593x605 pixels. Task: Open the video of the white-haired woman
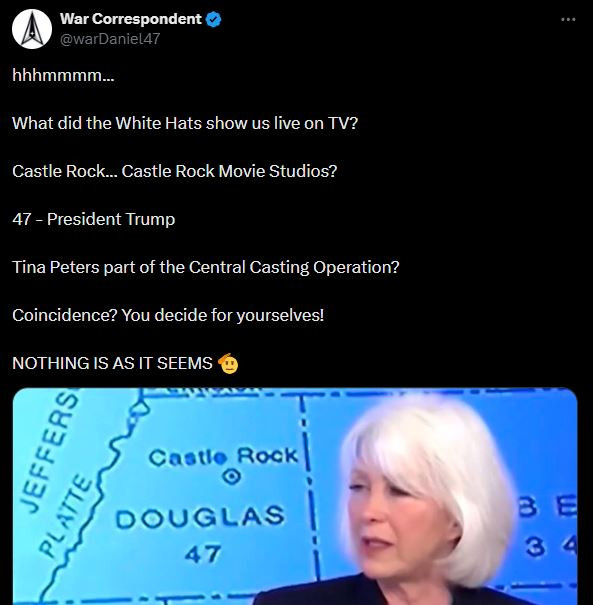pos(295,496)
